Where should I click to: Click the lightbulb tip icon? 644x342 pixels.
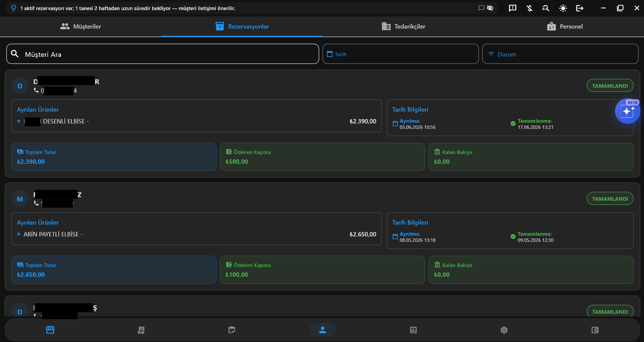(x=13, y=8)
